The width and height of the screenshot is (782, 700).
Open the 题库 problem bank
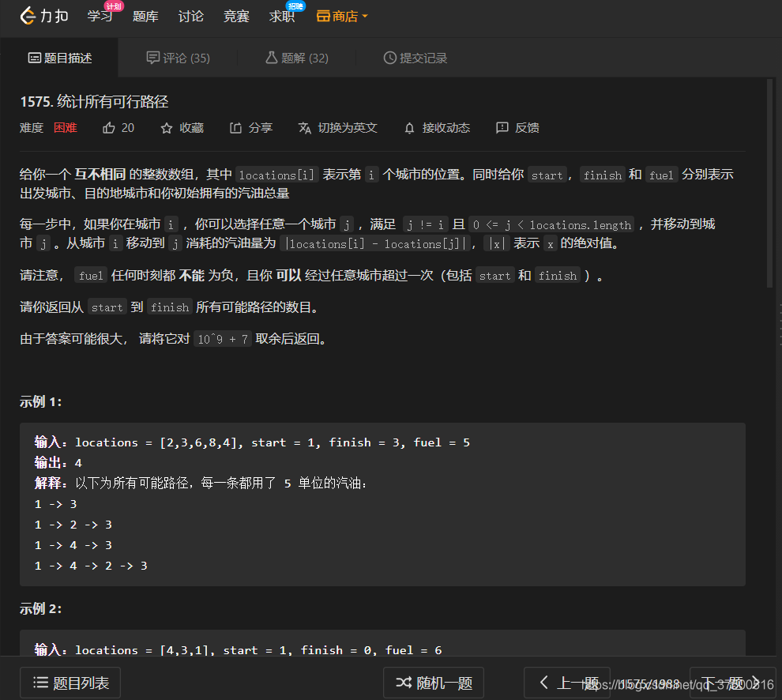click(x=145, y=17)
